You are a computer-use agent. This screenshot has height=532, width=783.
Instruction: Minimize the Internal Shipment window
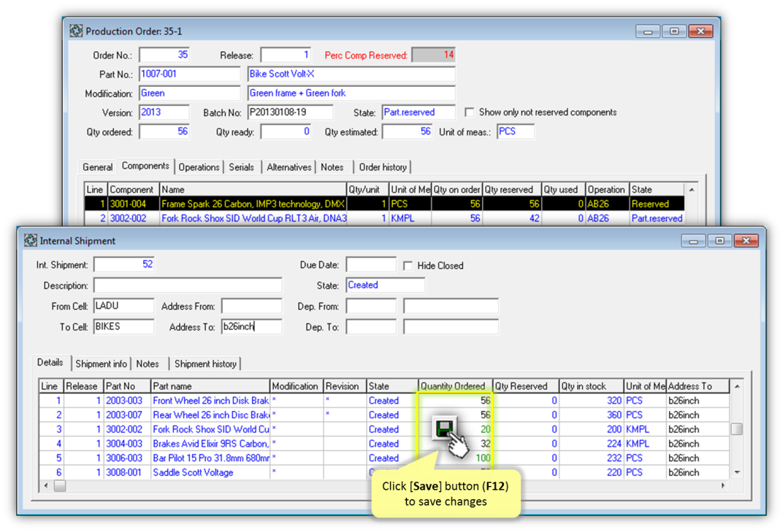point(693,241)
